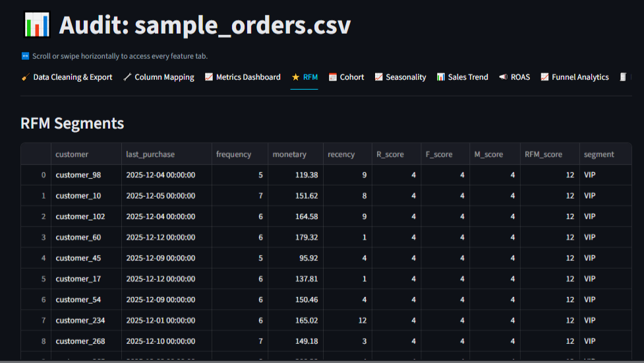Open the Metrics Dashboard tab
The height and width of the screenshot is (363, 644).
coord(243,77)
